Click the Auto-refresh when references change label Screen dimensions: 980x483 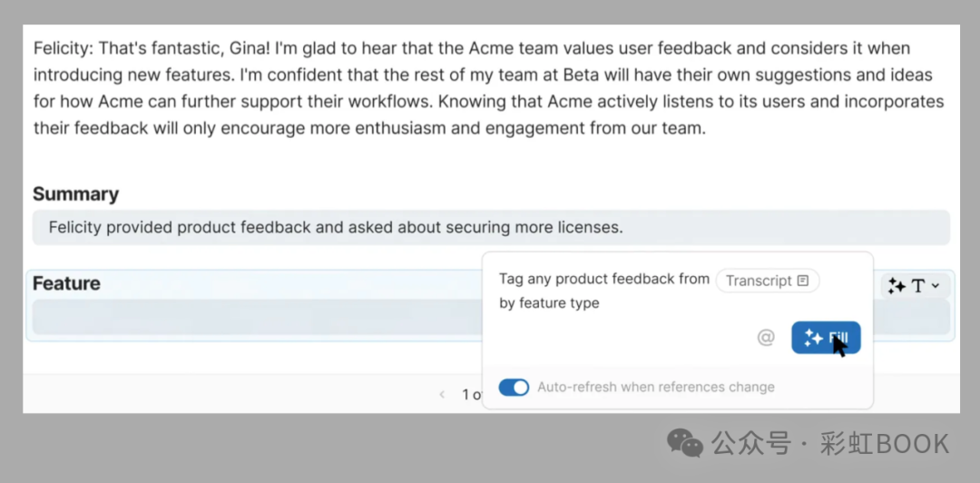tap(656, 388)
